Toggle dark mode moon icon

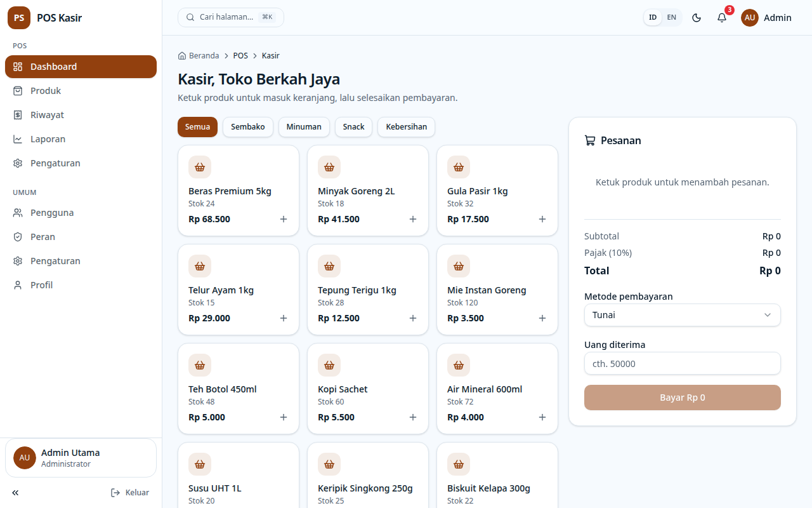click(x=697, y=18)
